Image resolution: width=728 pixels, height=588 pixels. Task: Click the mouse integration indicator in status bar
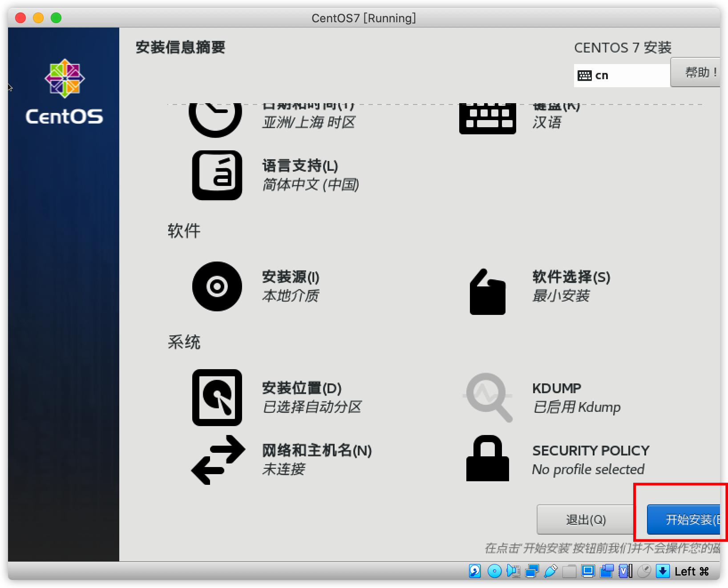coord(644,571)
